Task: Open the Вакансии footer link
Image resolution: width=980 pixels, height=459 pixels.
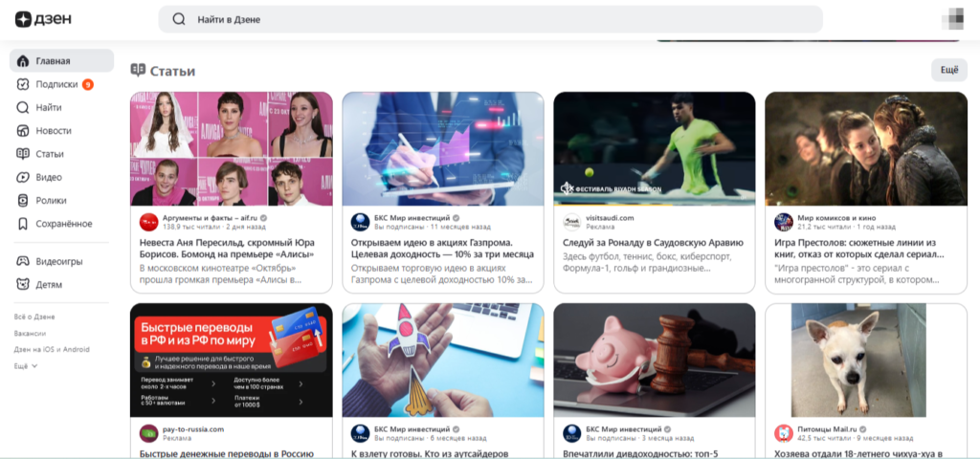Action: pyautogui.click(x=30, y=333)
